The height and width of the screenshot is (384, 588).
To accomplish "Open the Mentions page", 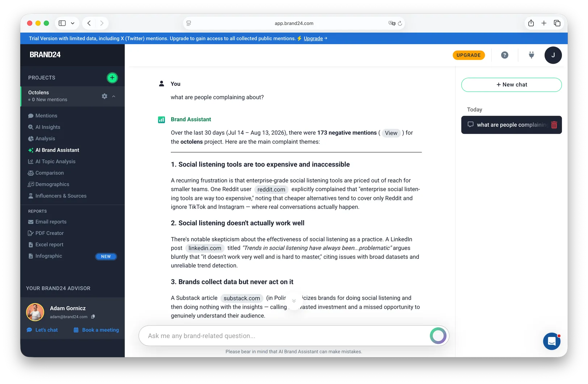I will pos(46,116).
